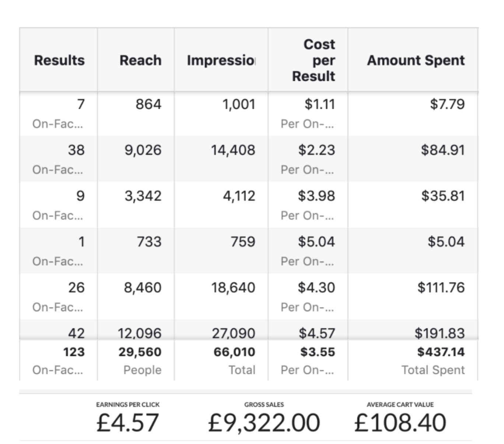Screen dimensions: 504x444
Task: Click the 9,026 reach value
Action: coord(143,150)
